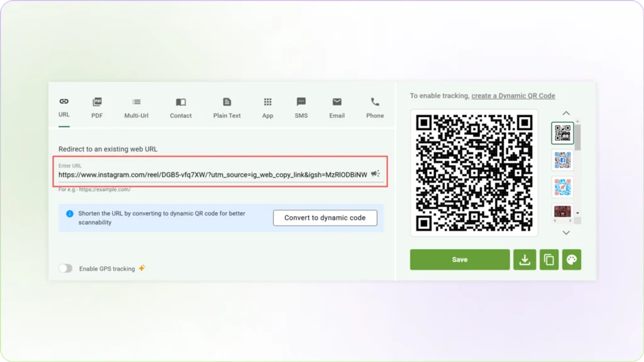The height and width of the screenshot is (362, 644).
Task: Select the URL link icon tab
Action: tap(64, 101)
